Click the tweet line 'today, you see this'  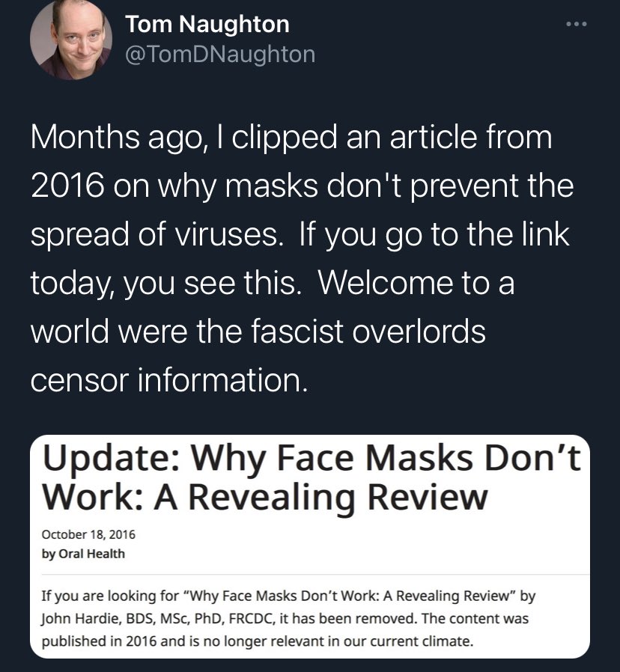pos(273,284)
